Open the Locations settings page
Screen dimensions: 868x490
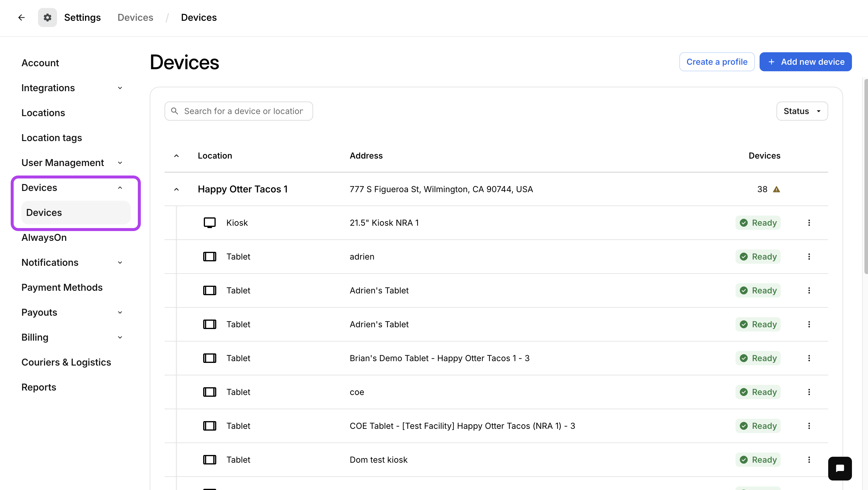coord(43,113)
